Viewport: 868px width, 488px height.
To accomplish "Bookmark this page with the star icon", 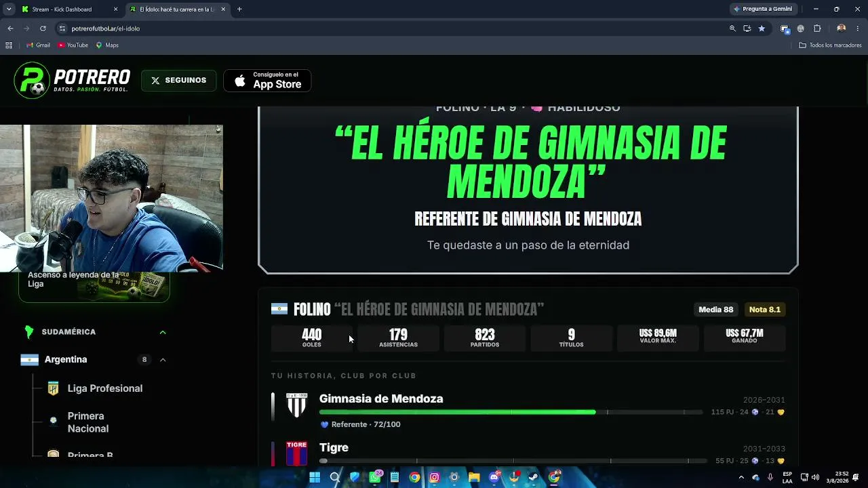I will coord(762,28).
